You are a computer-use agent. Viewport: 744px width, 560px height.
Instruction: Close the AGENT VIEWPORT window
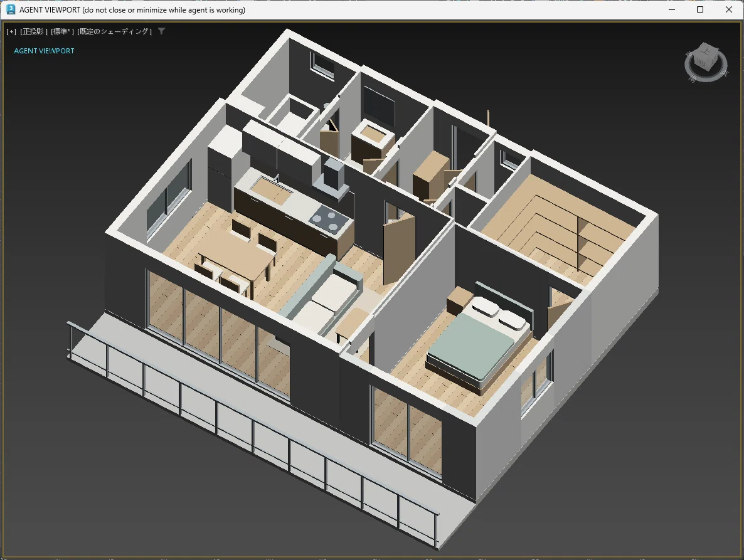tap(729, 9)
